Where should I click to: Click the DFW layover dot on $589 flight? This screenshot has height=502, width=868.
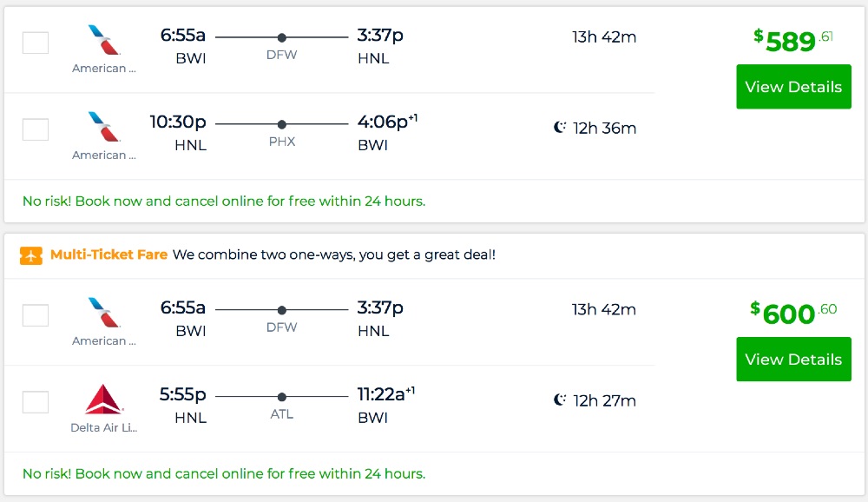(x=281, y=37)
